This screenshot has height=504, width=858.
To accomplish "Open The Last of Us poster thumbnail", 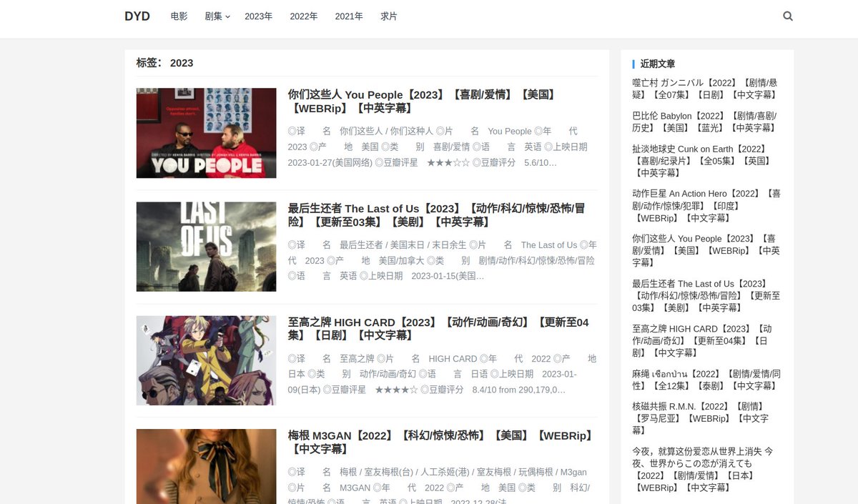I will (206, 247).
